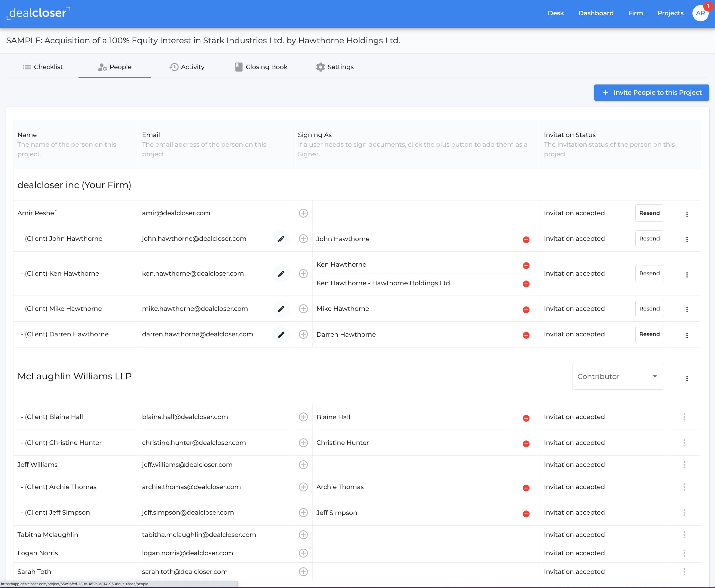Viewport: 715px width, 588px height.
Task: Remove Ken Hawthorne - Hawthorne Holdings Ltd. signer
Action: click(526, 284)
